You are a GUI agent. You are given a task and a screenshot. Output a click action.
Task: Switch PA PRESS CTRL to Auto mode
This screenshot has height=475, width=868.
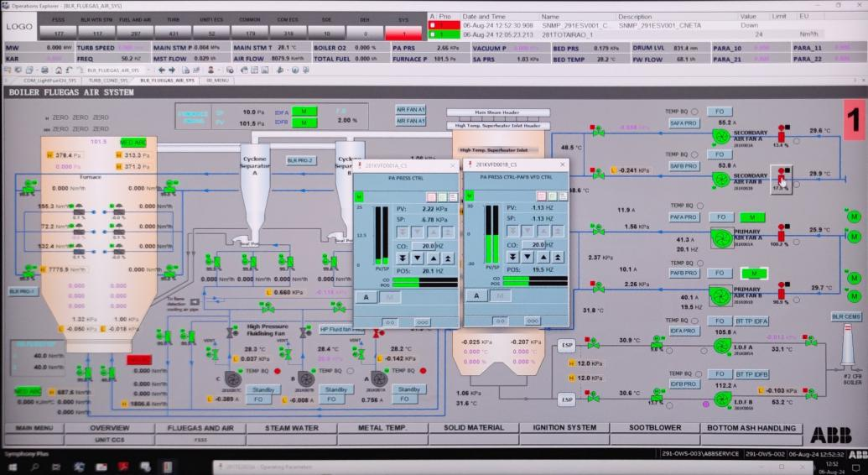point(366,296)
